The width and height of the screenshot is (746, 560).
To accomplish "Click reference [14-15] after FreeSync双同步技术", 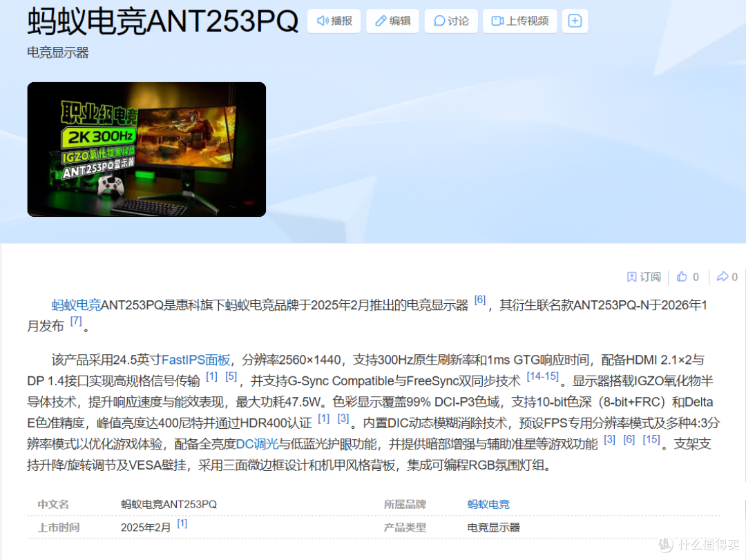I will (543, 376).
